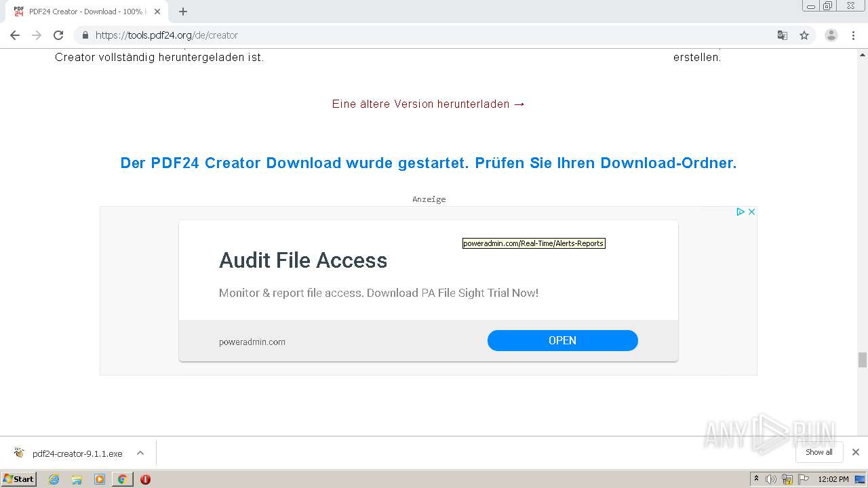
Task: Go back to the previous page
Action: 15,35
